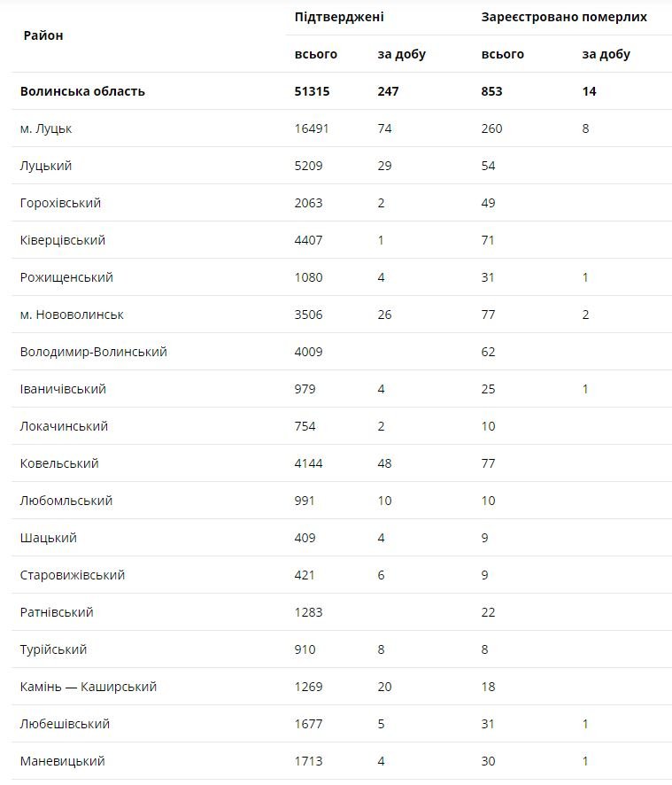Click the oblast confirmed total 51315
The height and width of the screenshot is (785, 672).
pos(313,91)
